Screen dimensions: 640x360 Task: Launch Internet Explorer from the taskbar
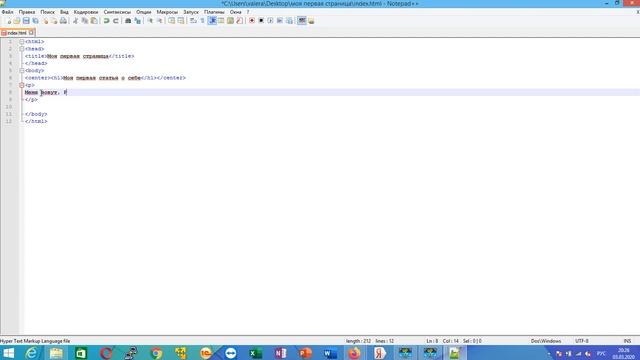pyautogui.click(x=31, y=353)
